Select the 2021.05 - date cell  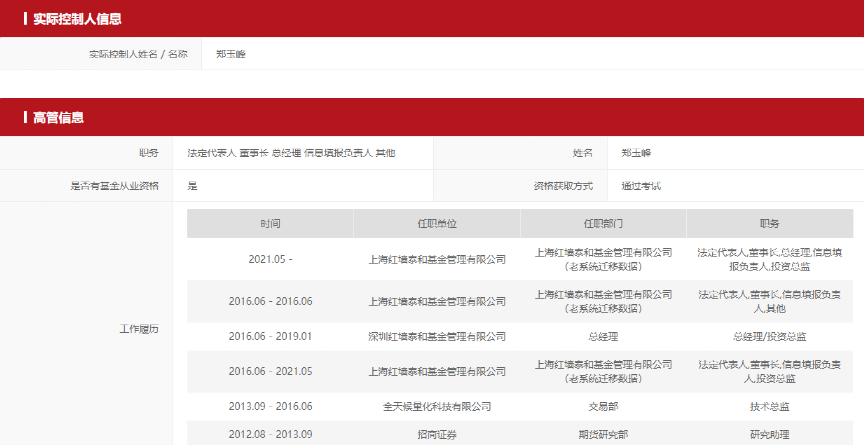[270, 259]
